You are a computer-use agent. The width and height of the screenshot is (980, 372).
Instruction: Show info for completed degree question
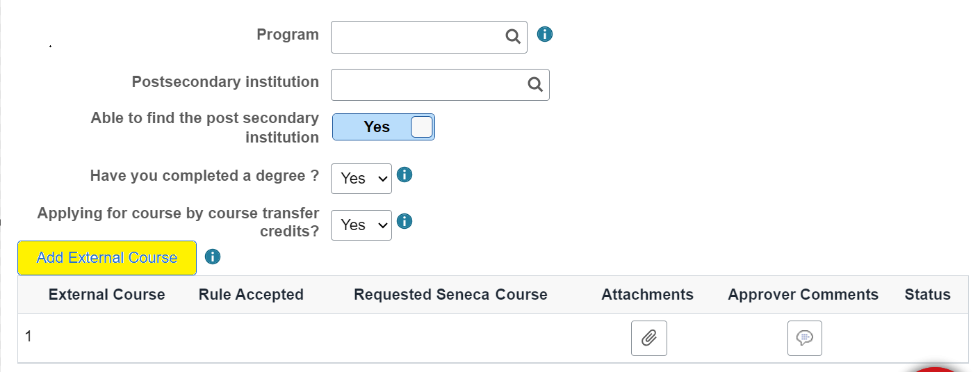[404, 175]
